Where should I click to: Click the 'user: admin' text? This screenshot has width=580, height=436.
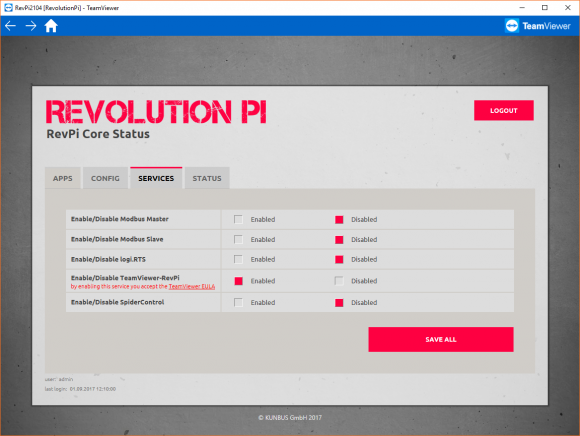59,379
